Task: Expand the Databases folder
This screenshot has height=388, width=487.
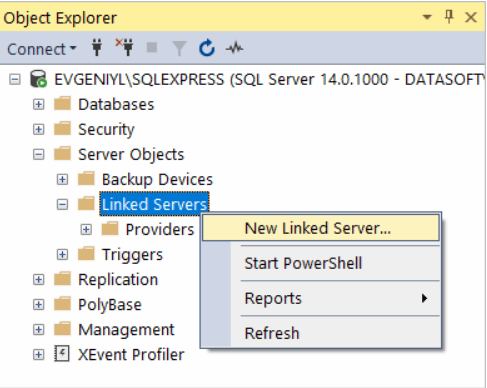Action: tap(38, 104)
